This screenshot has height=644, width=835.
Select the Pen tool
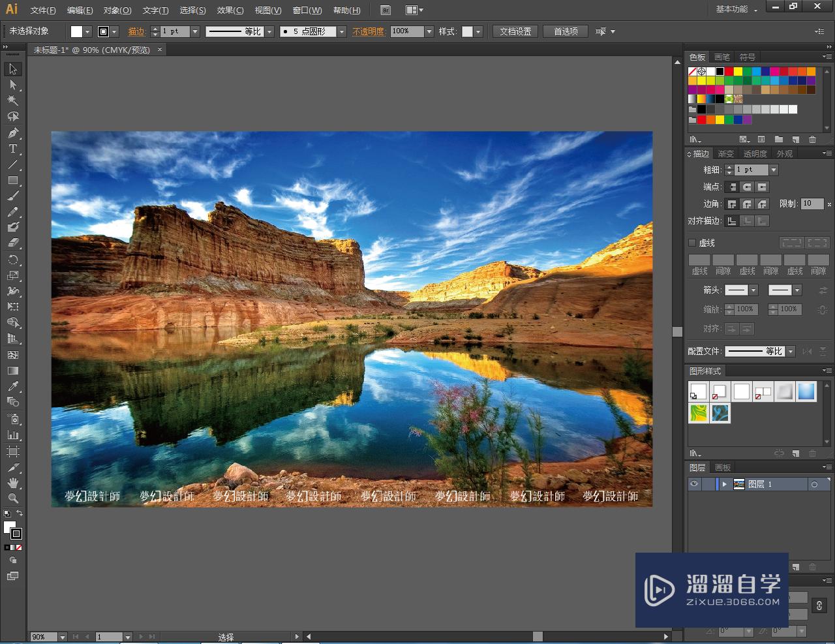(x=13, y=133)
